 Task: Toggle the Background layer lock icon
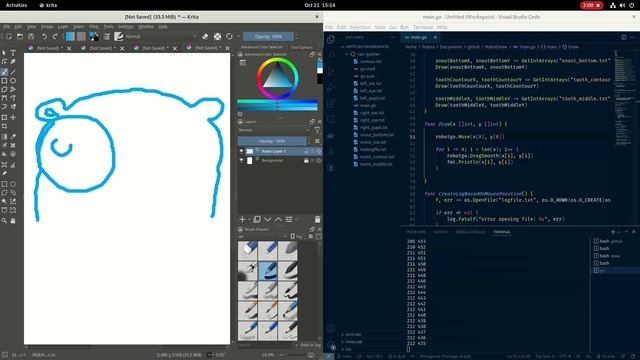pyautogui.click(x=306, y=160)
